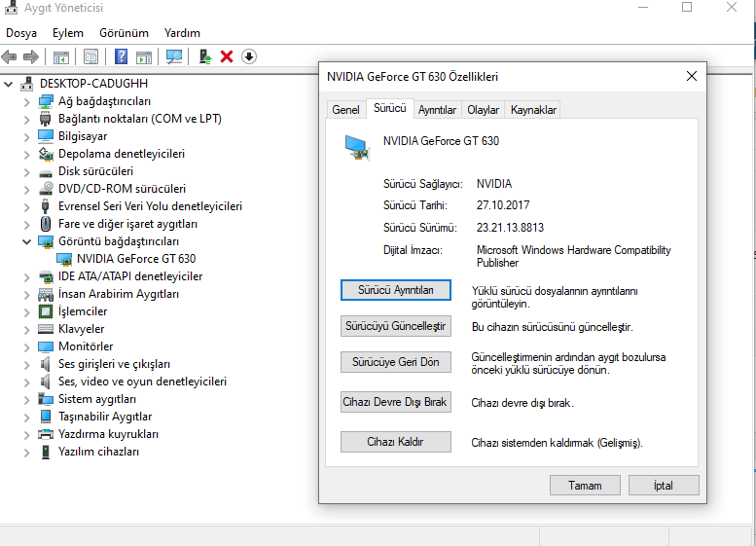Screen dimensions: 756x546
Task: Click the Disk sürücüleri drive icon
Action: (x=46, y=172)
